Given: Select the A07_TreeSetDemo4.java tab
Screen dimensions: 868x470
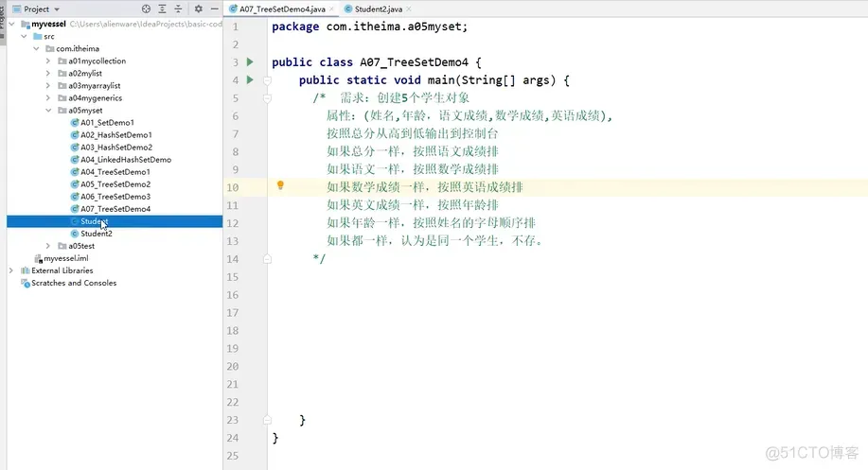Looking at the screenshot, I should coord(281,9).
